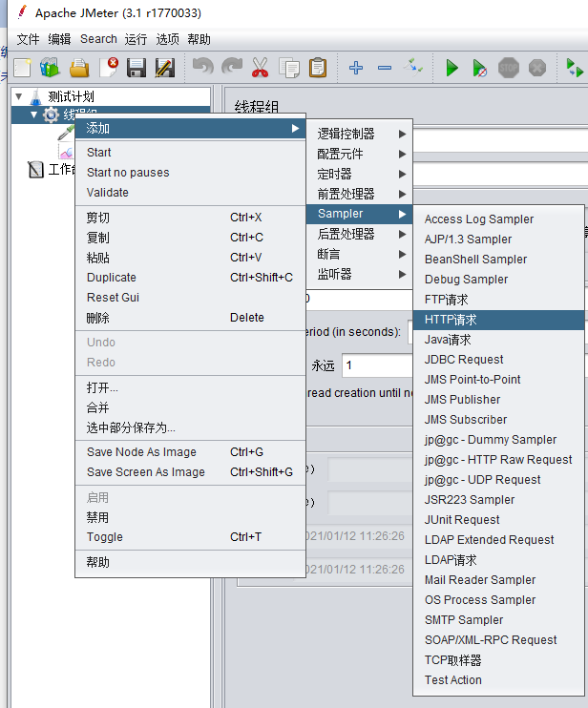Viewport: 588px width, 708px height.
Task: Expand the 配置元件 submenu
Action: point(360,154)
